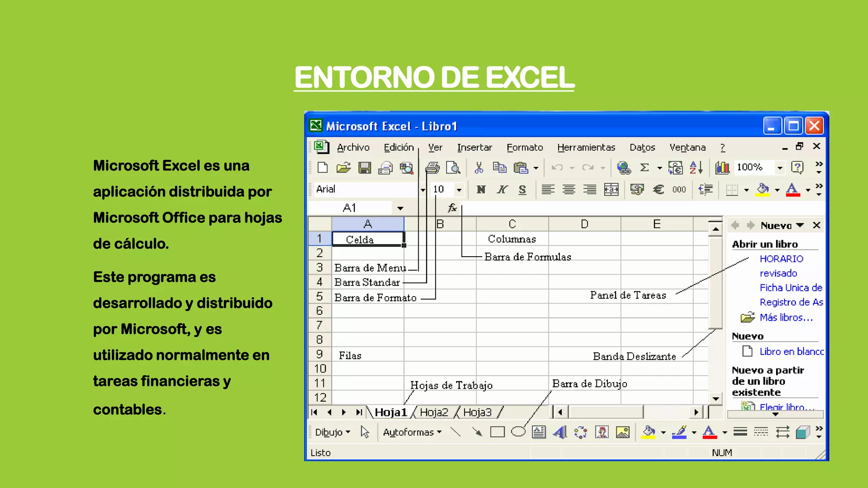
Task: Open the Herramientas menu
Action: point(586,147)
